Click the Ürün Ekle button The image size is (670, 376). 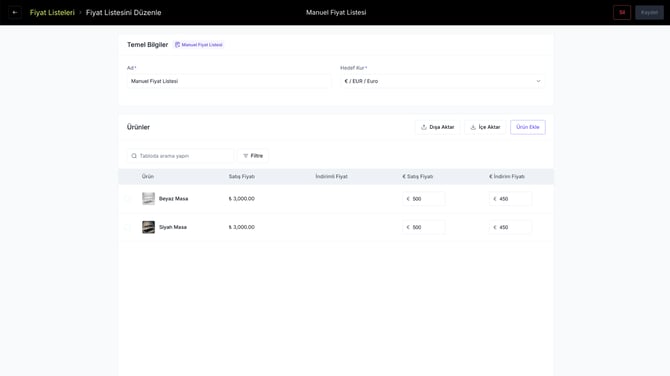[x=528, y=127]
